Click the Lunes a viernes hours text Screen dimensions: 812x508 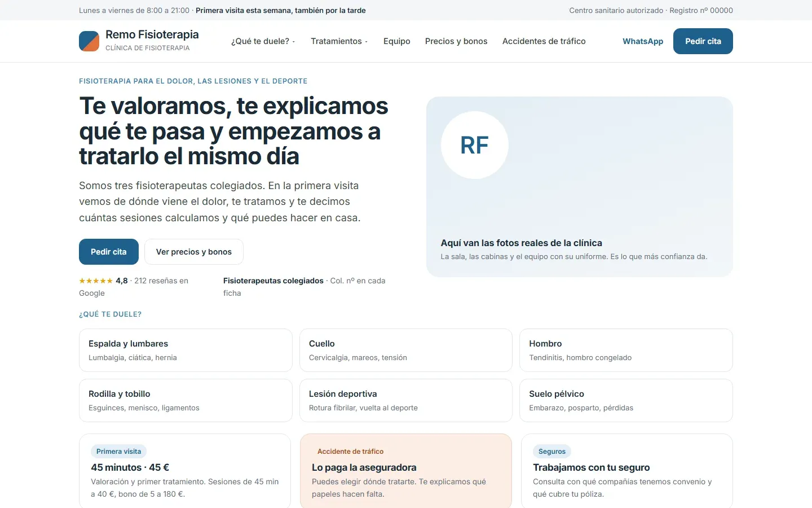click(134, 10)
